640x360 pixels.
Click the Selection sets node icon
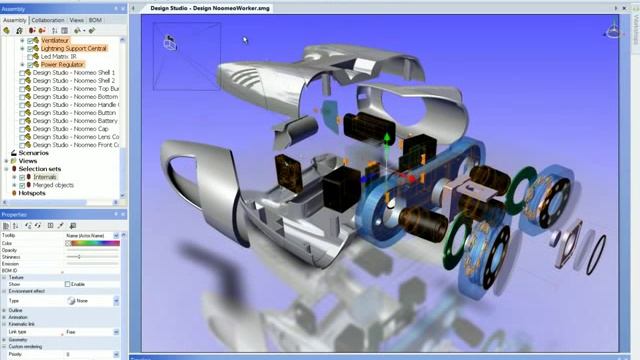[13, 169]
